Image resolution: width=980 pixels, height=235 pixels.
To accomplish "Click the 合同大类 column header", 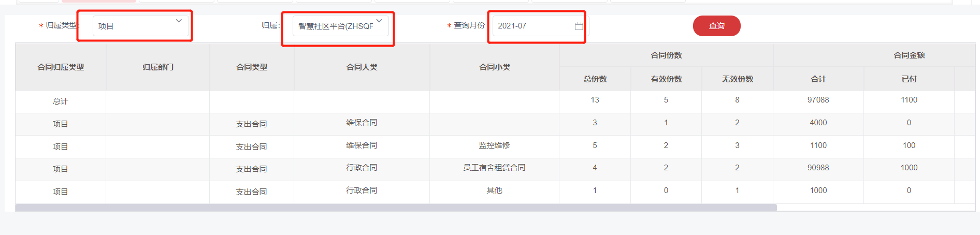I will 362,67.
